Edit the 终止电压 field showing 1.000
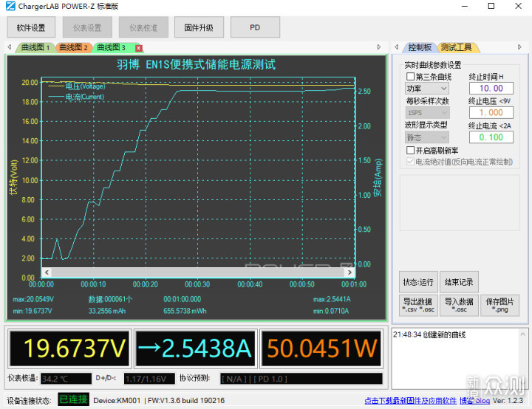532x409 pixels. [x=491, y=113]
